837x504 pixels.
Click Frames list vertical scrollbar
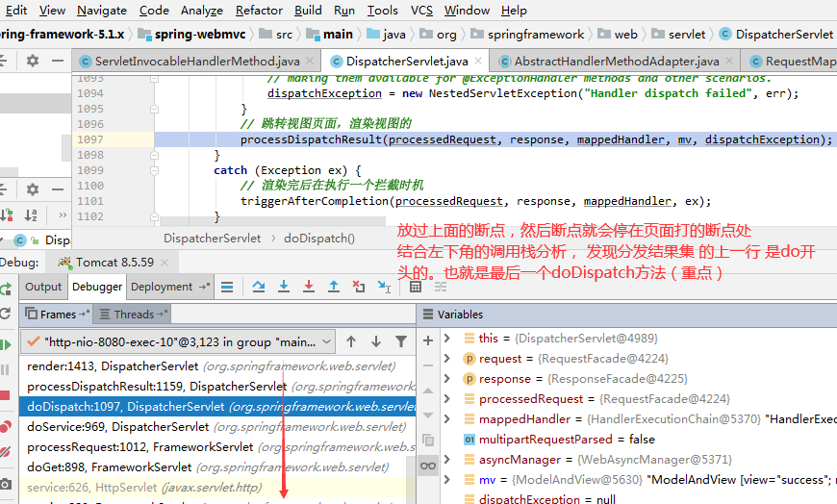(x=412, y=481)
